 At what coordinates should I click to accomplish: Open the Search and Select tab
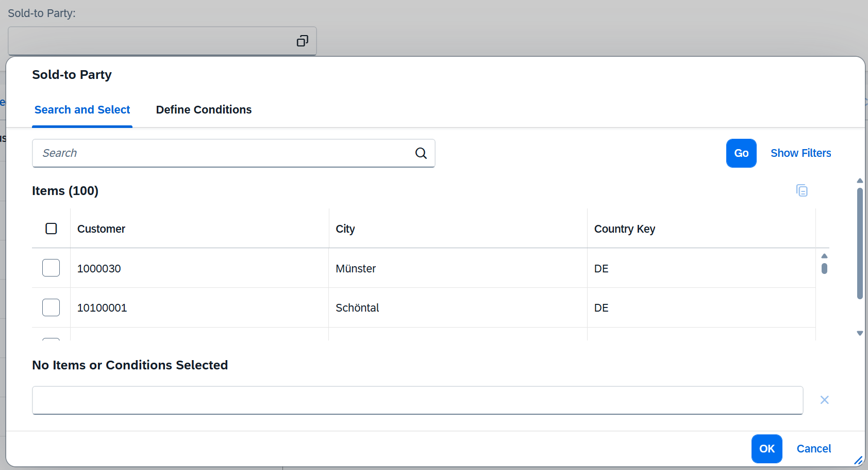82,110
